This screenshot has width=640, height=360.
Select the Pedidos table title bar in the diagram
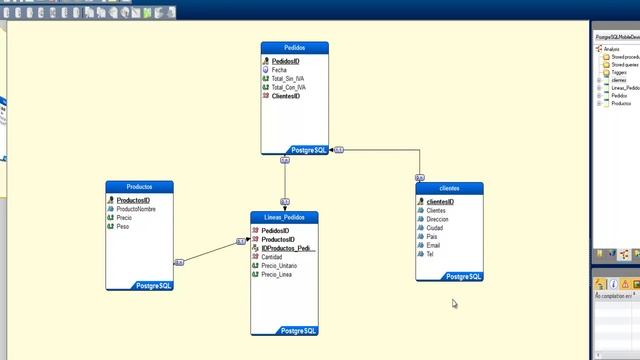point(295,48)
